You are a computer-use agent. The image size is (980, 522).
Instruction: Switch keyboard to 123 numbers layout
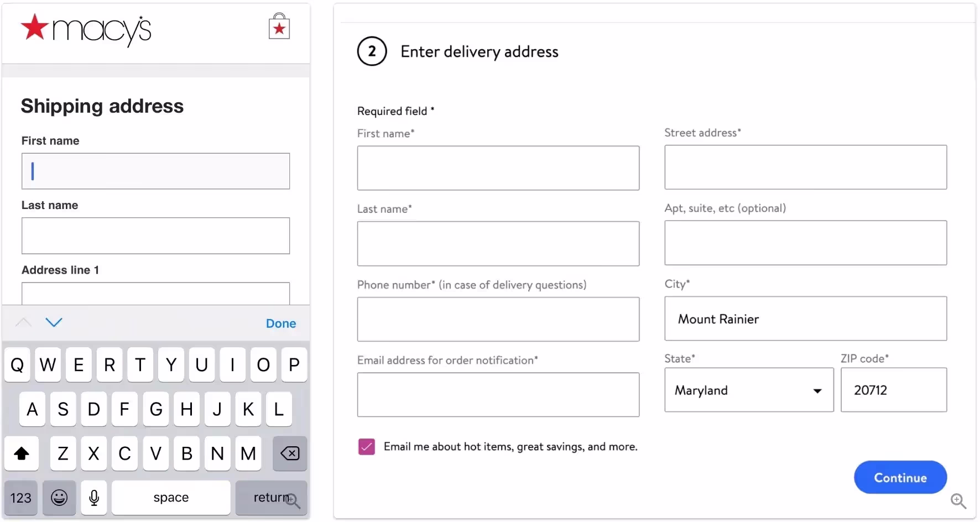(x=21, y=498)
